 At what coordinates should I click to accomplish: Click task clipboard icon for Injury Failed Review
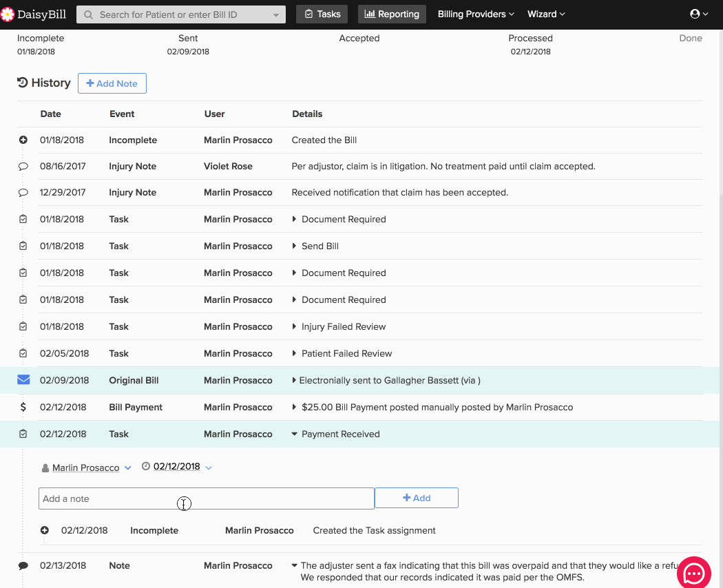pyautogui.click(x=23, y=326)
